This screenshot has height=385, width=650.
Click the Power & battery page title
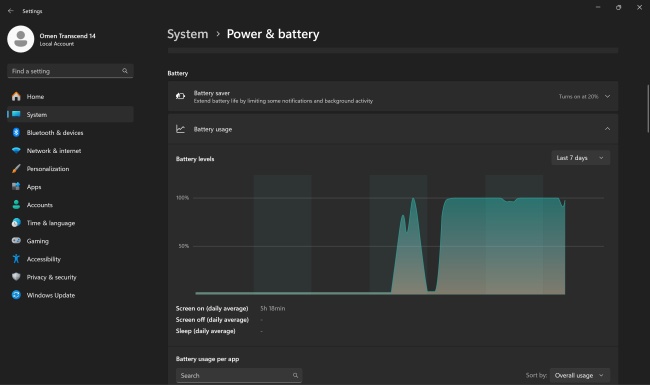273,34
